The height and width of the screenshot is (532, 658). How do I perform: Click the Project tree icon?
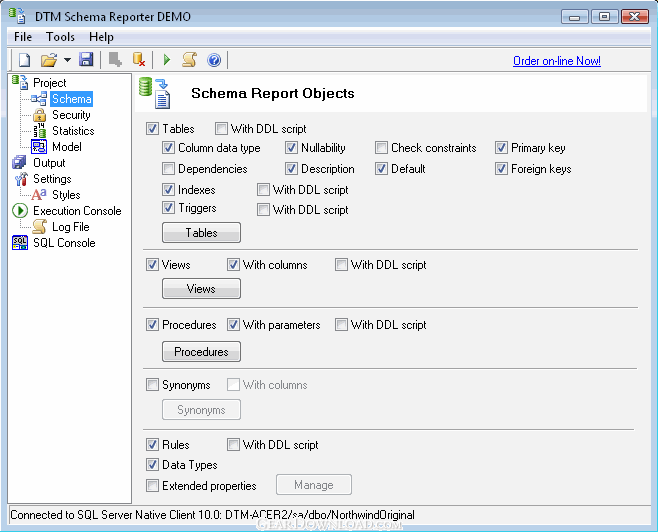(x=20, y=82)
